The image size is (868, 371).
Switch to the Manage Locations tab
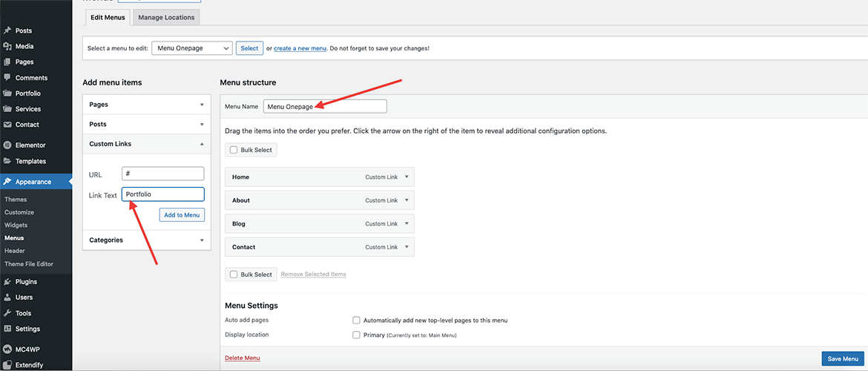[166, 17]
